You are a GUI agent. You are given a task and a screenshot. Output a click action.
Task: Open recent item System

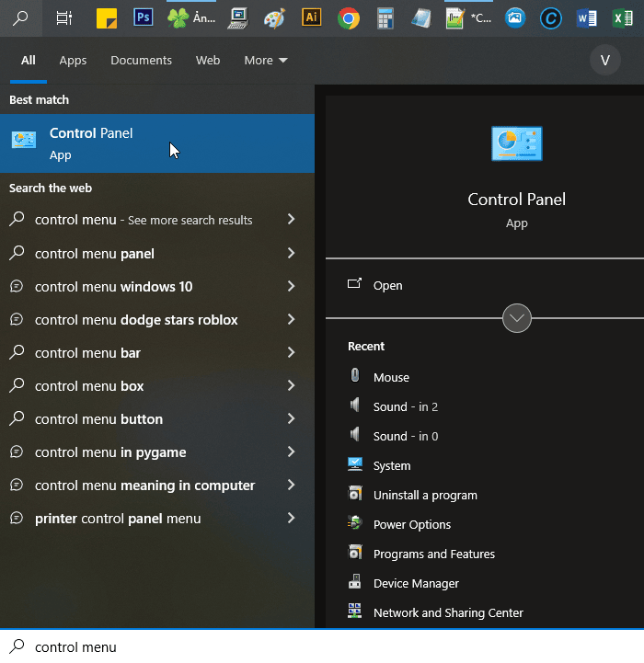click(392, 465)
